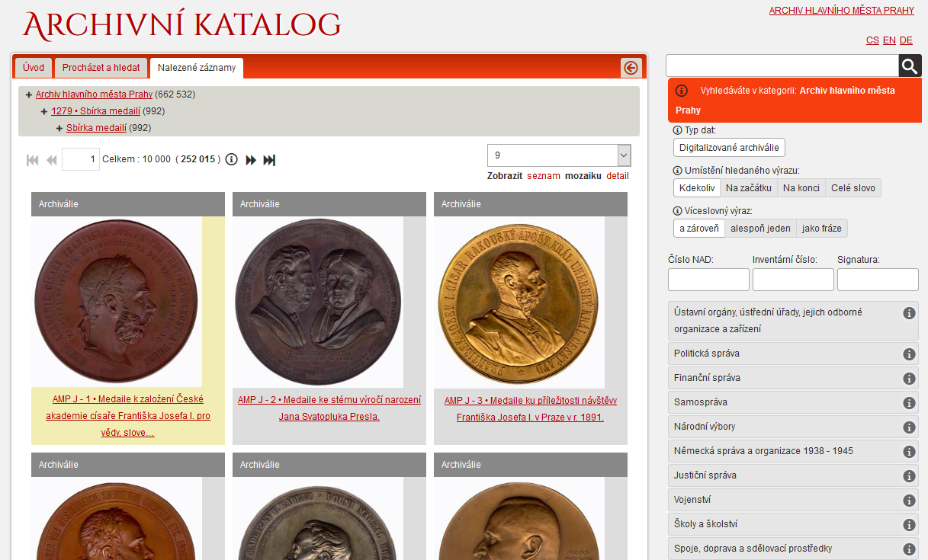Select the Nalezené záznamy tab
The height and width of the screenshot is (560, 928).
point(197,68)
